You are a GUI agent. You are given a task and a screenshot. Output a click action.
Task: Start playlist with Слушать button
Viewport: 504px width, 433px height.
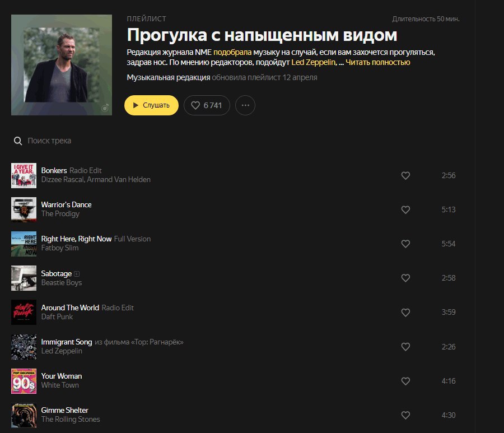click(151, 105)
